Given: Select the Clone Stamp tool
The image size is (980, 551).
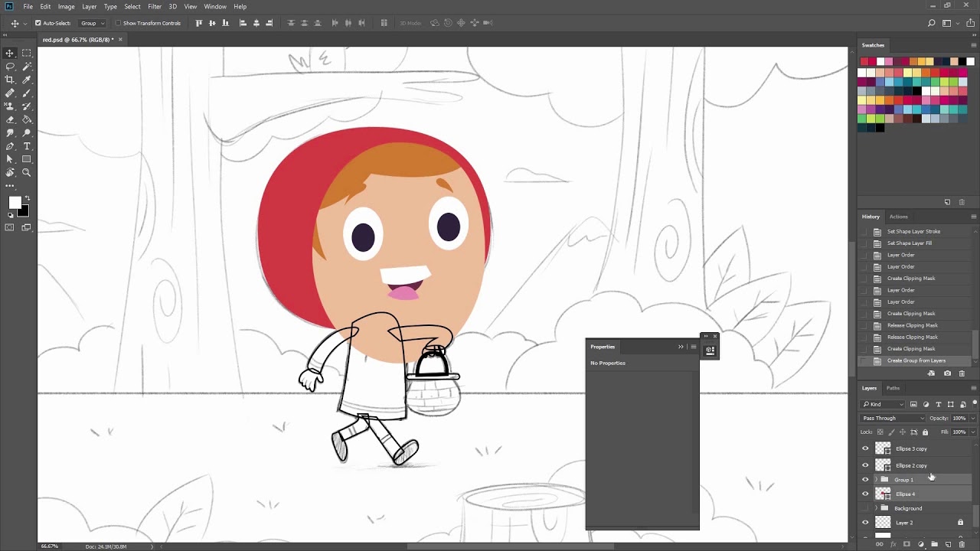Looking at the screenshot, I should click(x=10, y=106).
